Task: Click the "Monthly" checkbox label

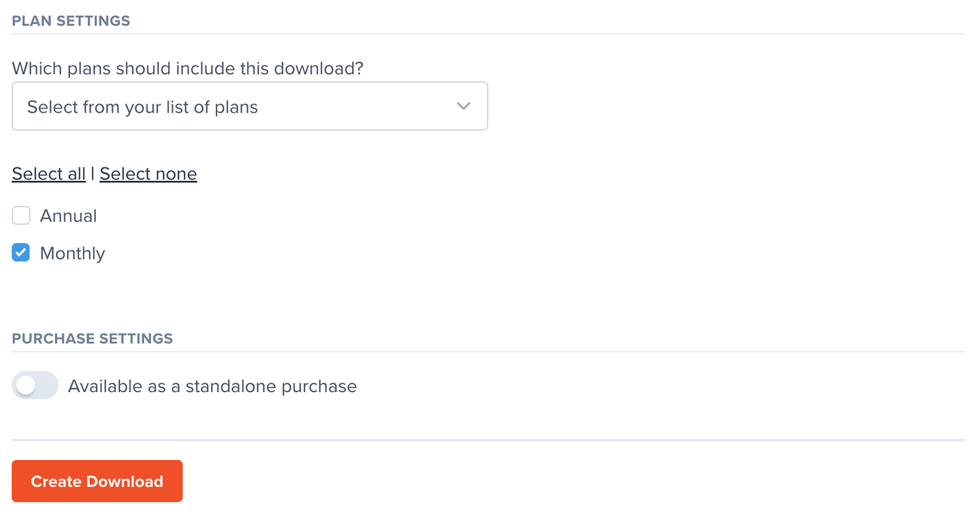Action: 72,254
